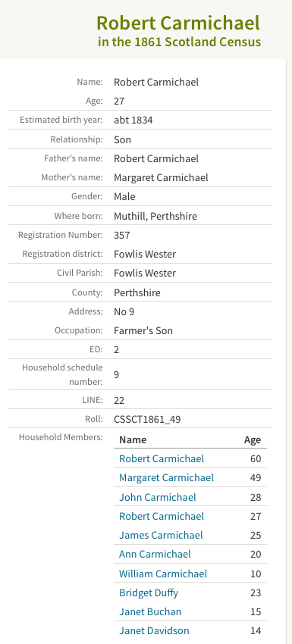Select John Carmichael in household members
292x644 pixels.
pyautogui.click(x=158, y=496)
